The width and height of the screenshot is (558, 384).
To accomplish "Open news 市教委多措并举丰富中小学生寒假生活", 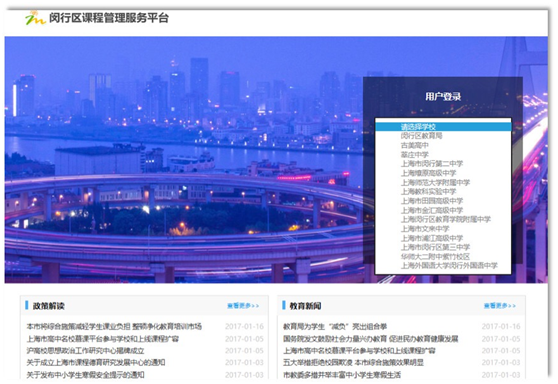I will [342, 375].
